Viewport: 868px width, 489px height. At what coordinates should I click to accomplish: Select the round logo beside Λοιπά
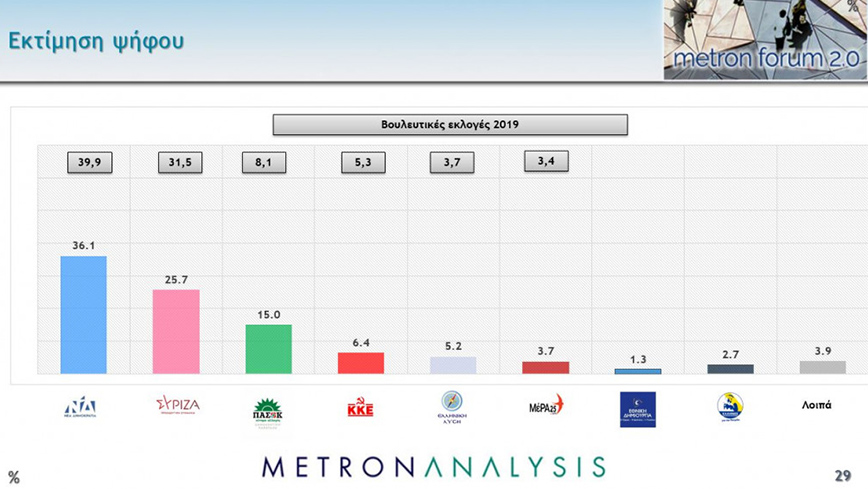[x=730, y=407]
